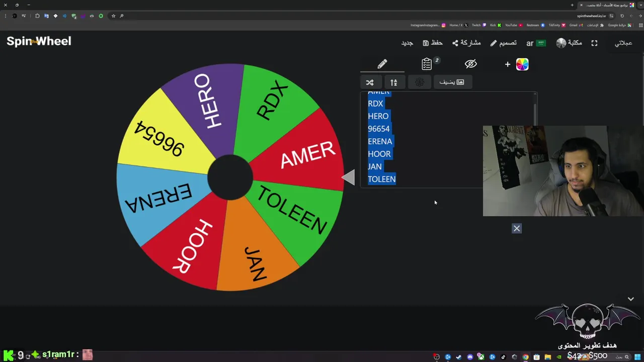The height and width of the screenshot is (362, 644).
Task: Toggle the hide entries eye icon
Action: [470, 64]
